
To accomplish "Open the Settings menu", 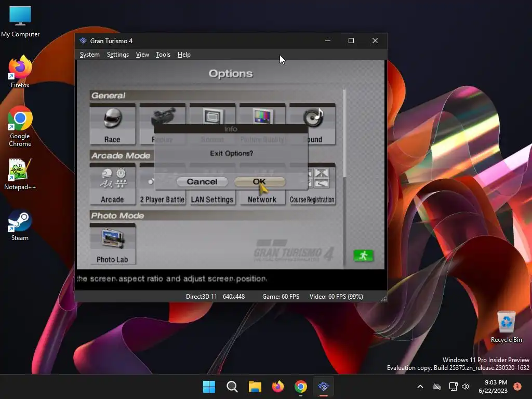I will pos(118,55).
